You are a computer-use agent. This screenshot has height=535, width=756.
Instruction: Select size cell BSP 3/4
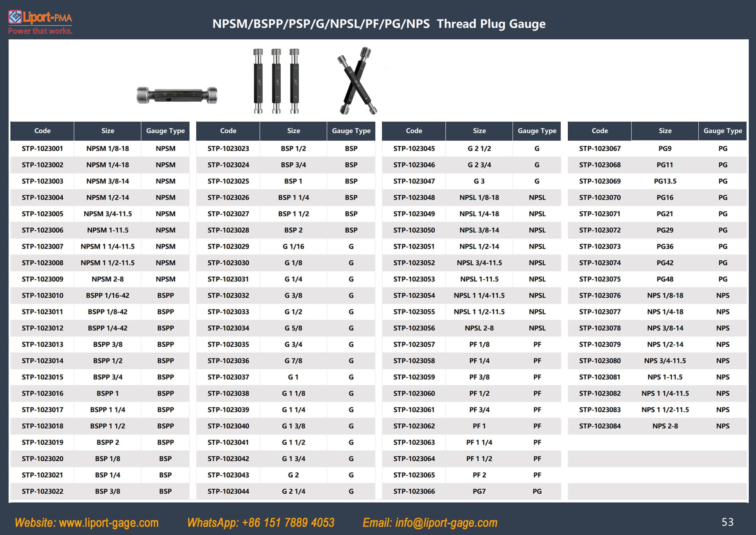[293, 165]
